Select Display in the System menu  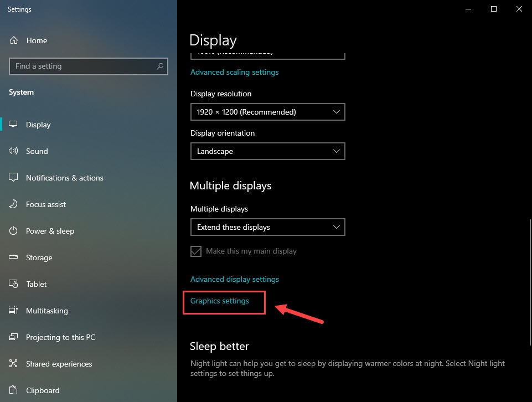(38, 125)
